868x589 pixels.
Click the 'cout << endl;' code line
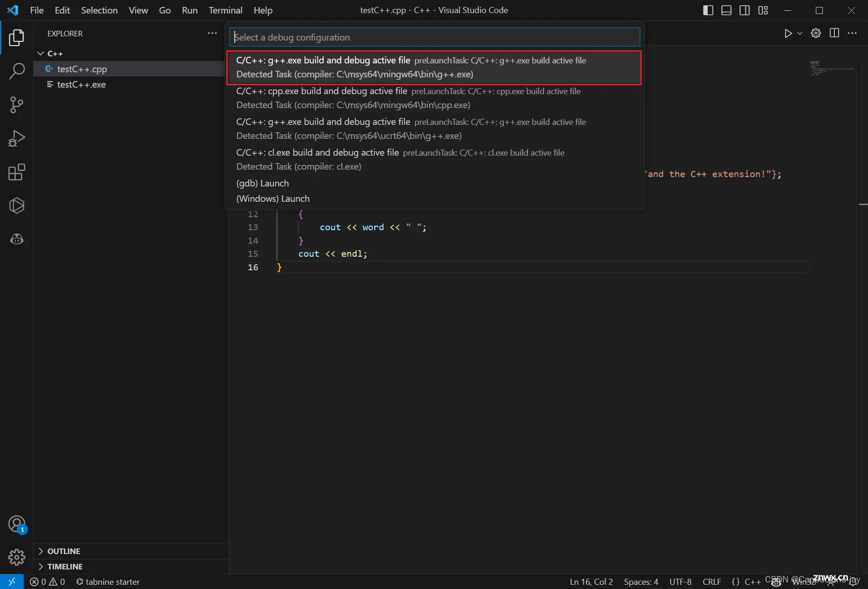[x=332, y=253]
